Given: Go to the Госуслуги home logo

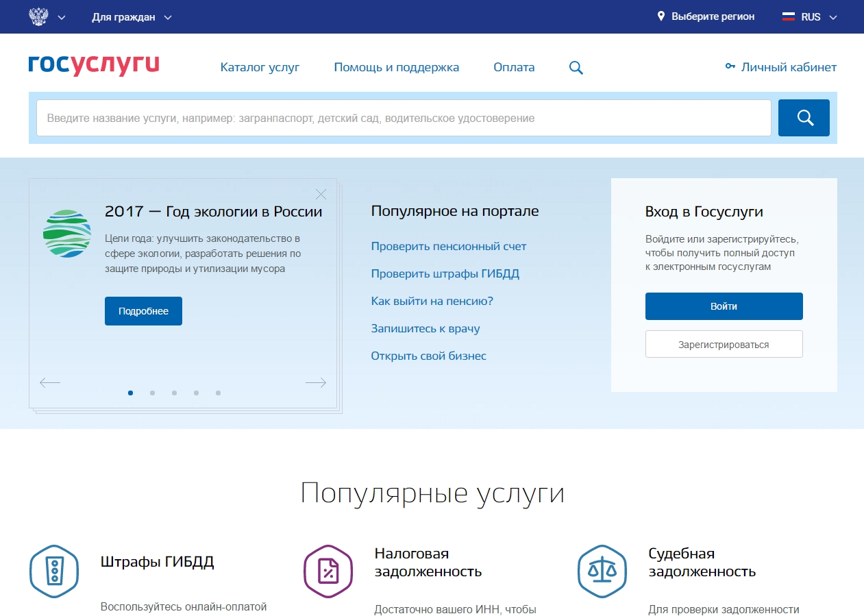Looking at the screenshot, I should [x=94, y=65].
